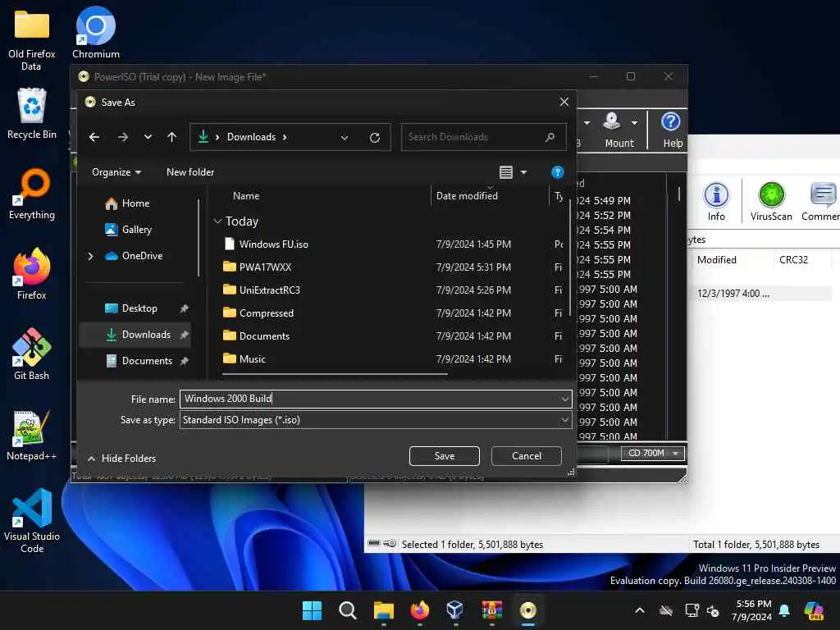Viewport: 840px width, 630px height.
Task: Open the File name history dropdown arrow
Action: (564, 399)
